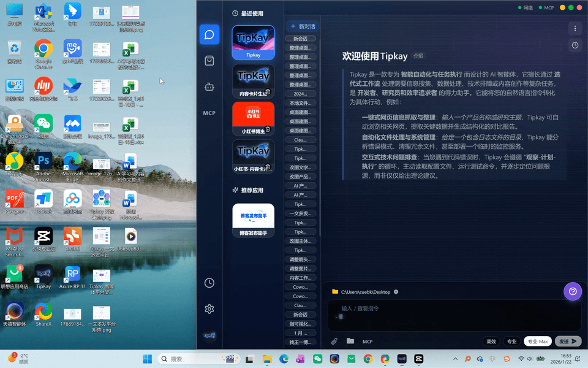The image size is (588, 368).
Task: Select the 专业 mode option
Action: (x=512, y=342)
